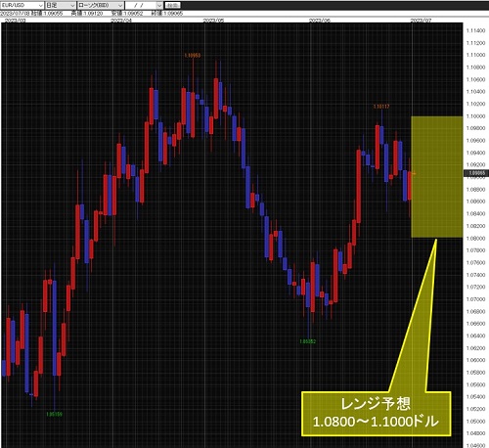Viewport: 489px width, 448px height.
Task: Click the orange last-price arrow marker
Action: (414, 174)
